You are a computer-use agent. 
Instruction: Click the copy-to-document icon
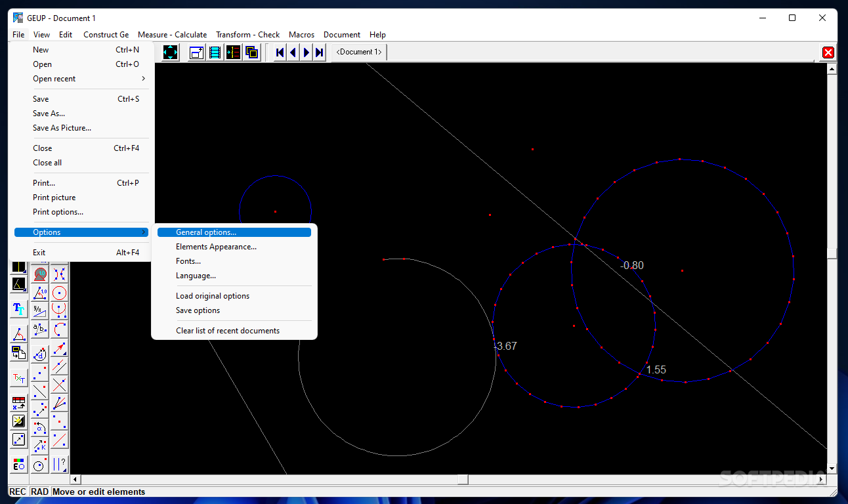click(x=18, y=353)
